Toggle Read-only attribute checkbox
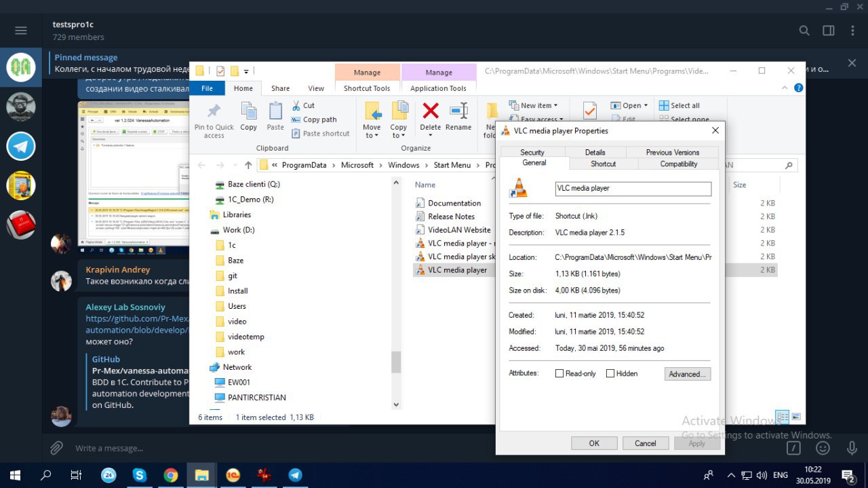This screenshot has width=868, height=488. 559,373
